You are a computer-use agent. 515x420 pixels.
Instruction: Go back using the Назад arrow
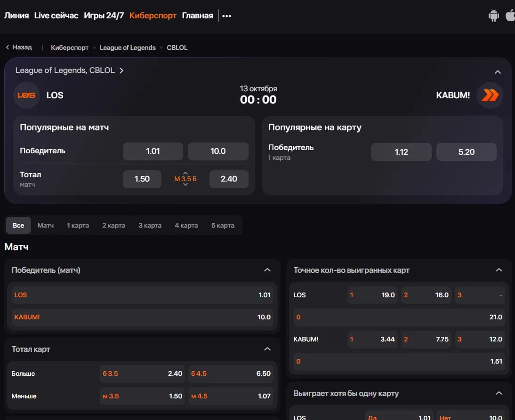pyautogui.click(x=19, y=47)
